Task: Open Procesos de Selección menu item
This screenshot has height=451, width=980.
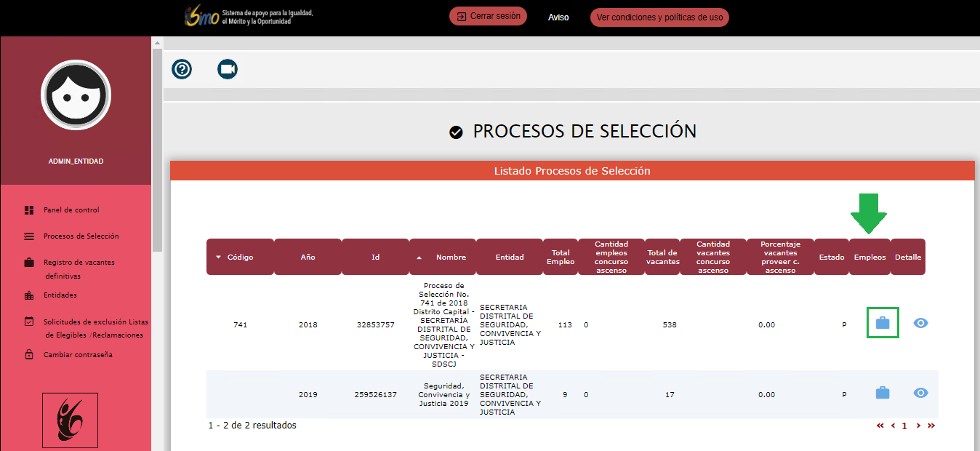Action: [x=81, y=236]
